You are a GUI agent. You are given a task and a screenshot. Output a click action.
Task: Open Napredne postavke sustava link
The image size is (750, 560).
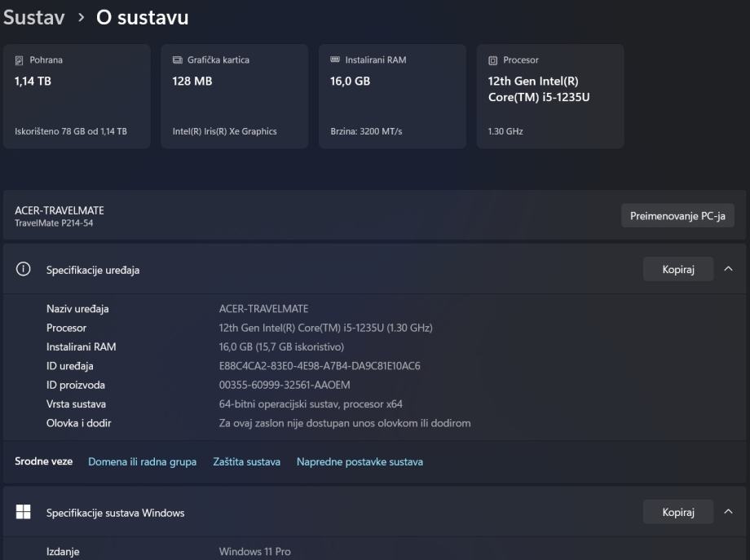(360, 462)
